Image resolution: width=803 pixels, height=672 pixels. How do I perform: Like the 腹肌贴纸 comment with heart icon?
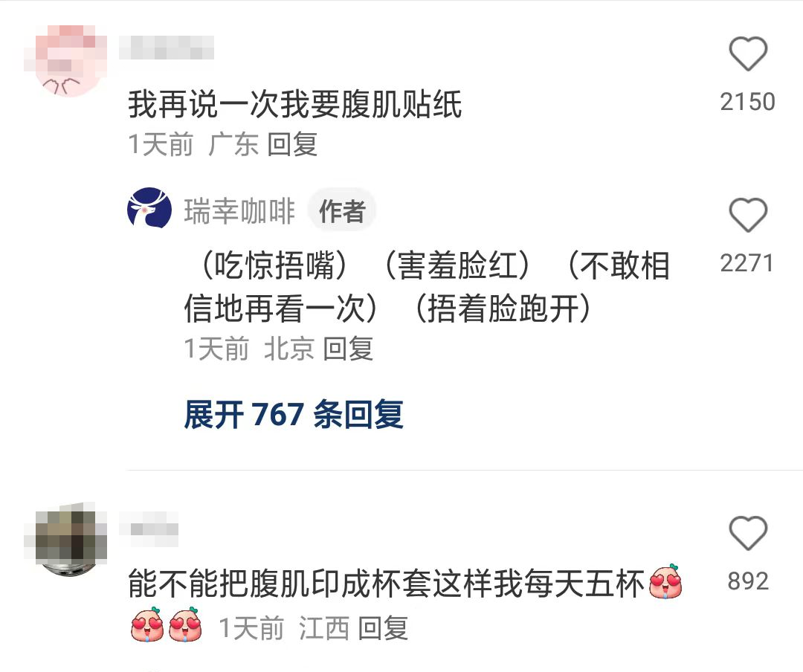pyautogui.click(x=748, y=54)
